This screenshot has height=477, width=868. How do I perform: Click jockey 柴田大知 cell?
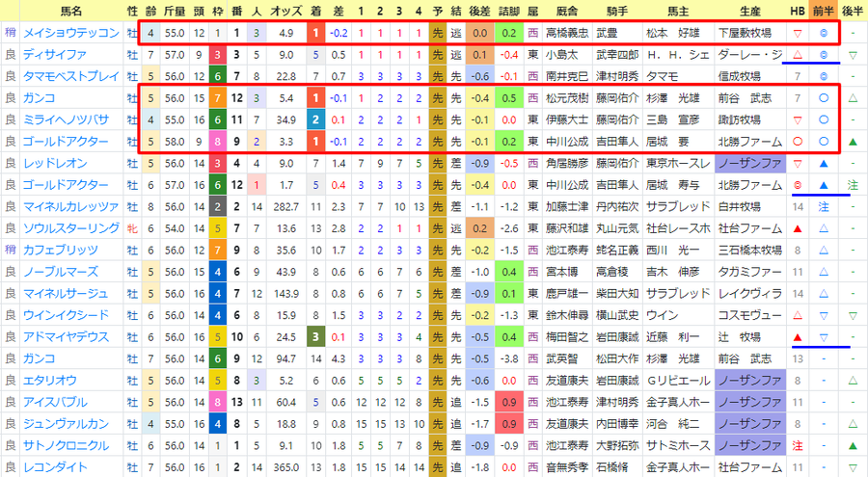617,294
